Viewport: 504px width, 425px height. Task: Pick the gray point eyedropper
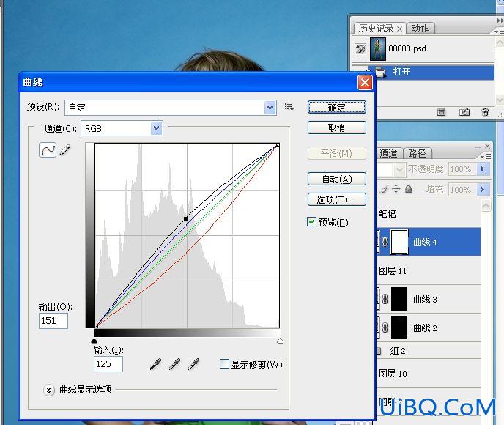[174, 364]
